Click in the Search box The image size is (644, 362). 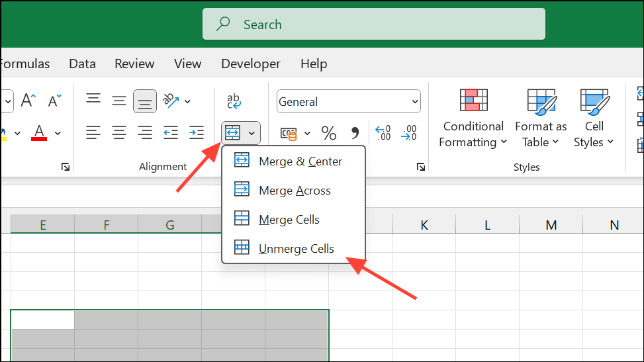374,24
